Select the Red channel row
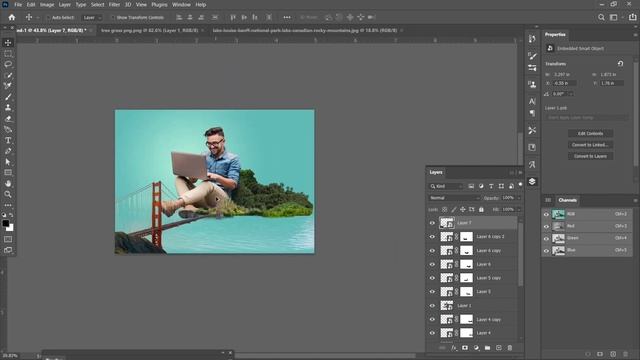Viewport: 640px width, 360px height. click(587, 226)
